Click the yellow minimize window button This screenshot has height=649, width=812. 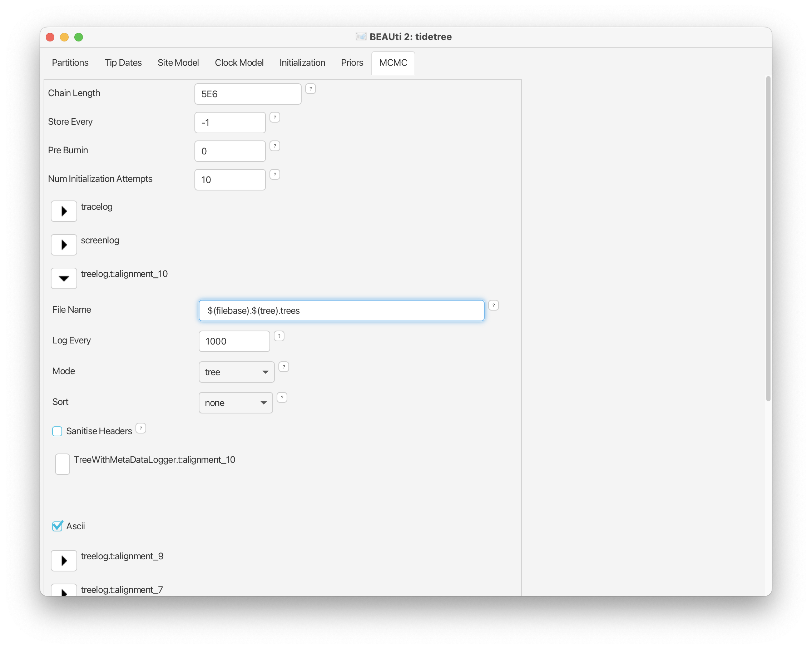coord(64,37)
